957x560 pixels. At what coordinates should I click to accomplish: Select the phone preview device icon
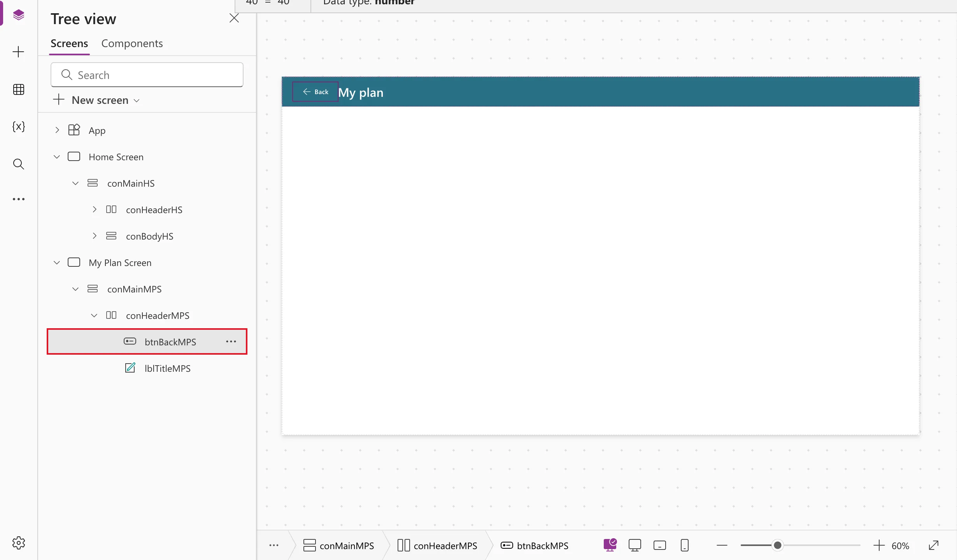pos(685,546)
